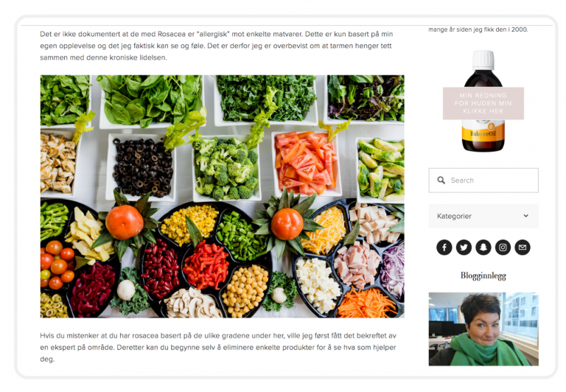Click paragraph beginning Hvis du mistenker

click(x=218, y=347)
